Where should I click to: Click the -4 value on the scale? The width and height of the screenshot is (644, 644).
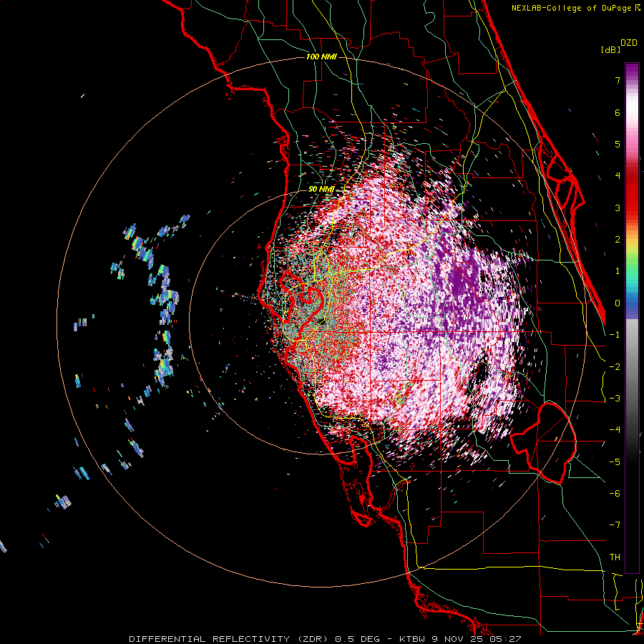(x=615, y=430)
